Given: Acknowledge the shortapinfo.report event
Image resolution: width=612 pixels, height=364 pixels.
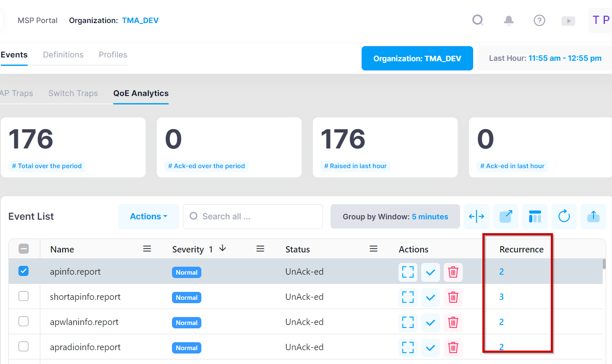Looking at the screenshot, I should pos(430,297).
